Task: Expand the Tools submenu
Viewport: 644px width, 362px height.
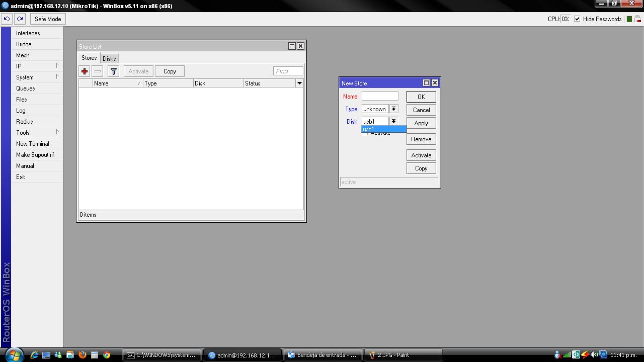Action: tap(38, 133)
